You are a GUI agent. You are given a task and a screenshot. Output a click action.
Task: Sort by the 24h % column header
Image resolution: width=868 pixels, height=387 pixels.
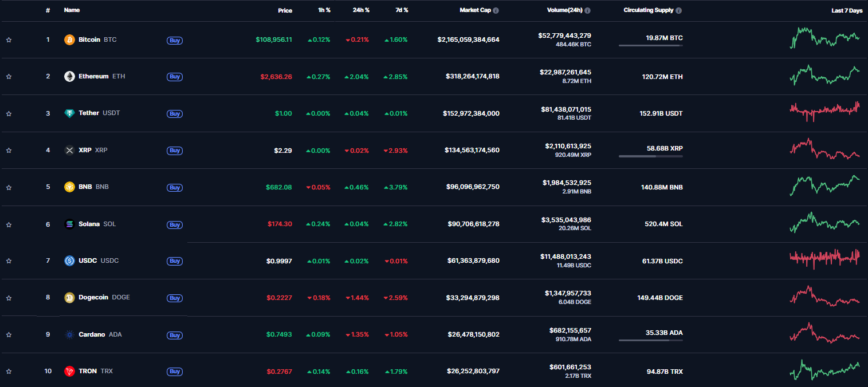click(361, 11)
